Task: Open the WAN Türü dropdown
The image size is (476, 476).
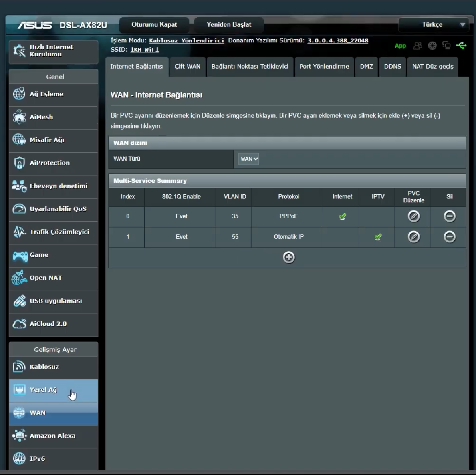Action: pyautogui.click(x=248, y=159)
